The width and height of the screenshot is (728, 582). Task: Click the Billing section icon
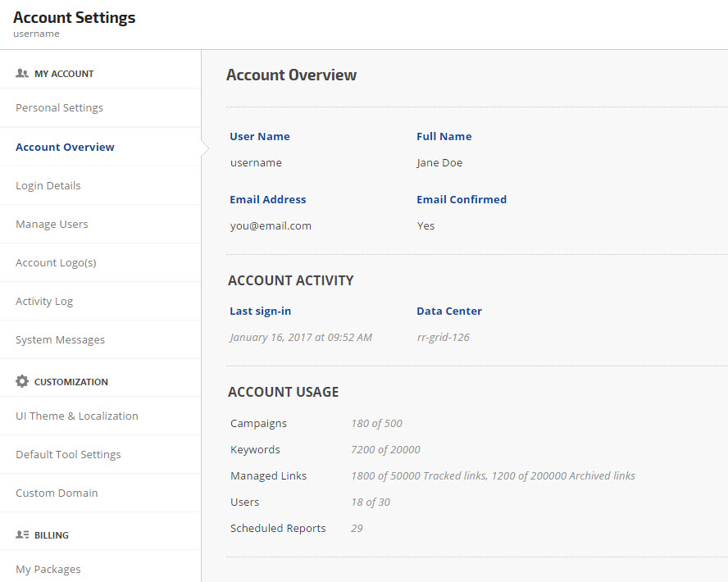tap(22, 534)
